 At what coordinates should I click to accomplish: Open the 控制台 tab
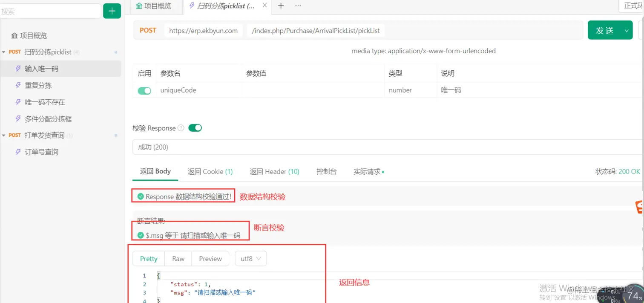click(x=326, y=171)
